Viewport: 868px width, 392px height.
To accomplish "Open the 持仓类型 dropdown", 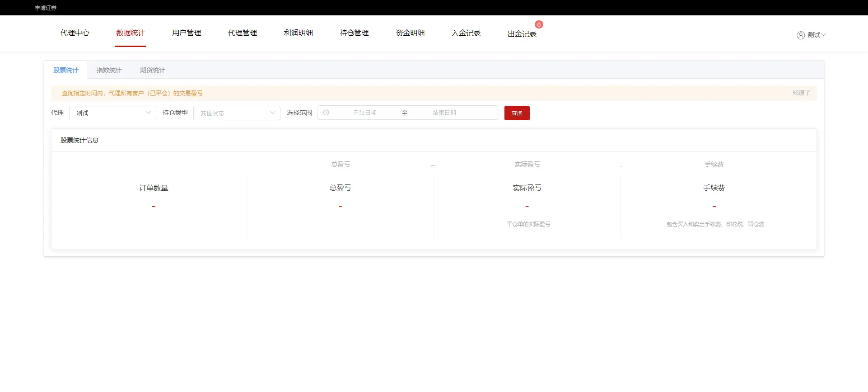I will tap(237, 113).
